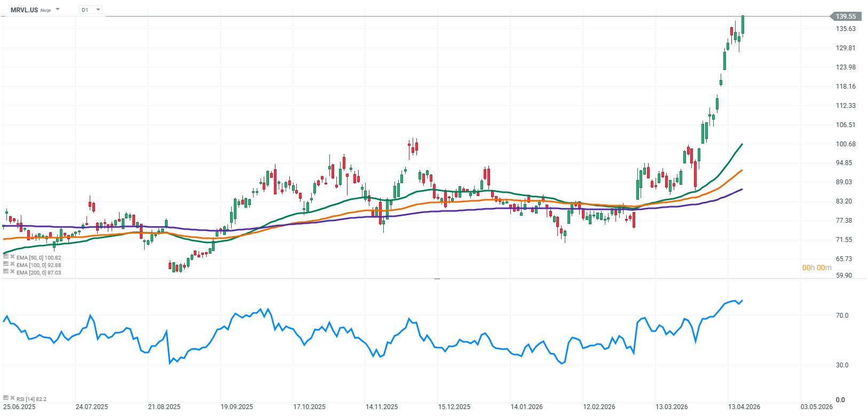Viewport: 868px width, 416px height.
Task: Select the 139.55 current price tag
Action: (845, 17)
